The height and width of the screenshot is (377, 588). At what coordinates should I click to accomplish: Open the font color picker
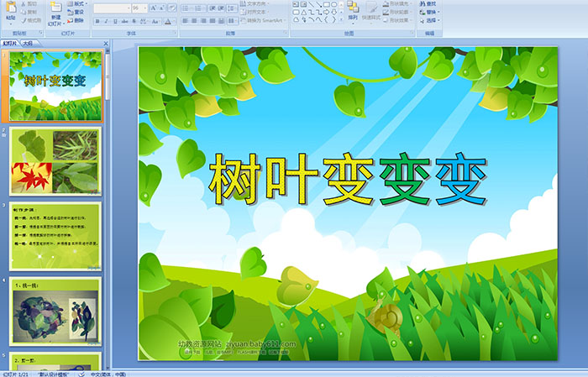click(171, 21)
